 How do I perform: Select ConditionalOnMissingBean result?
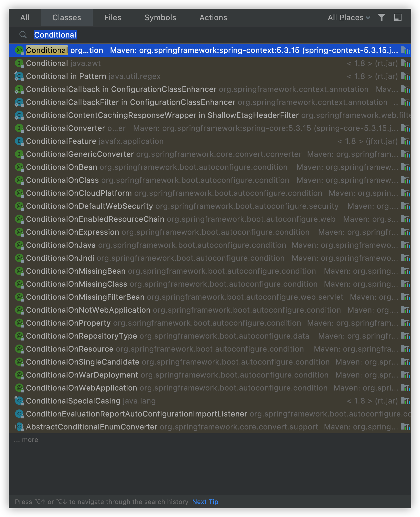click(x=210, y=271)
